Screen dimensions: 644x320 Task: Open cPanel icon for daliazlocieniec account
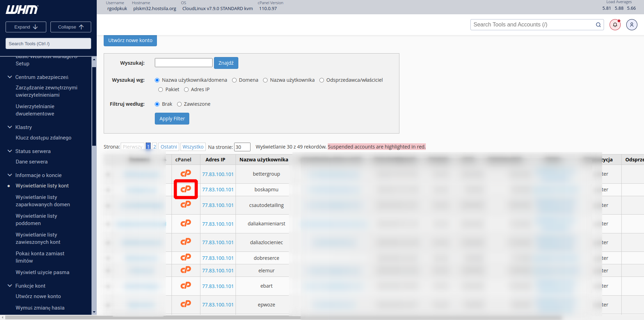pos(186,241)
